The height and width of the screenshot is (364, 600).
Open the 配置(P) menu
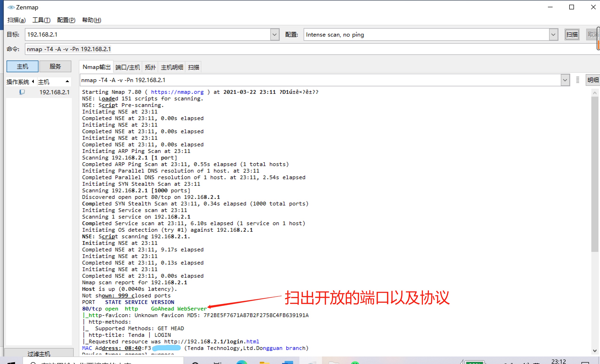66,20
